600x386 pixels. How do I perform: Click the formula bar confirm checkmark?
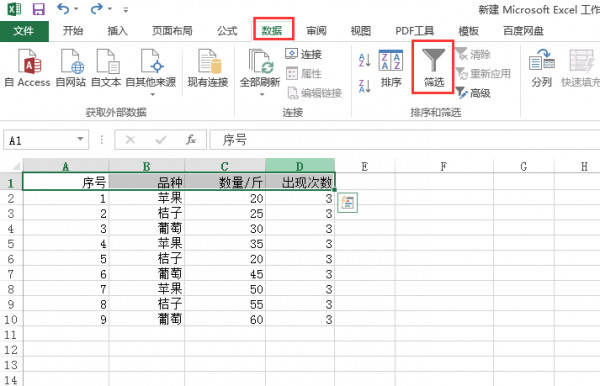pyautogui.click(x=161, y=140)
